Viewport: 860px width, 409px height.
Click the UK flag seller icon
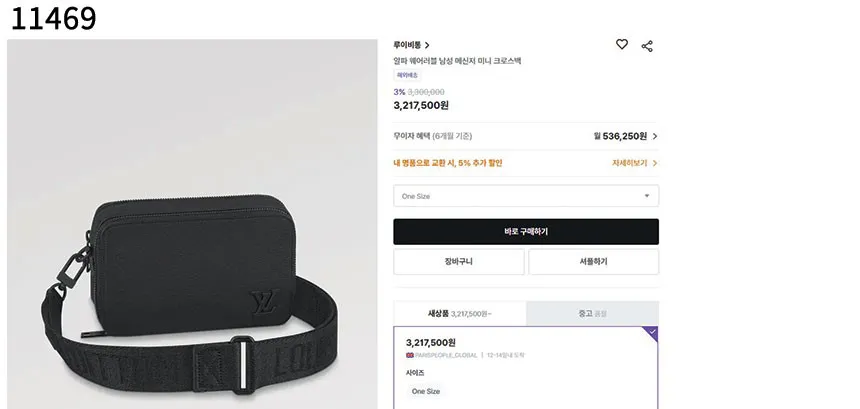pyautogui.click(x=410, y=355)
